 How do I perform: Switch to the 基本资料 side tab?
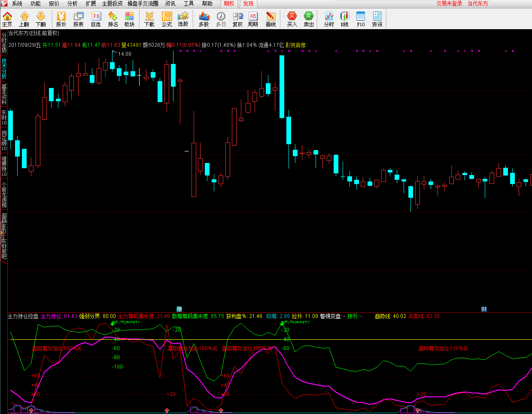[x=4, y=94]
